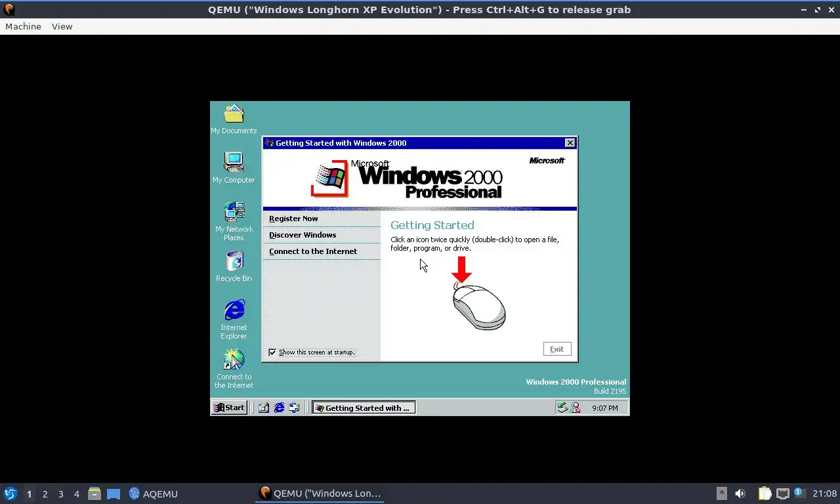Open Discover Windows link
The image size is (840, 504).
(303, 235)
